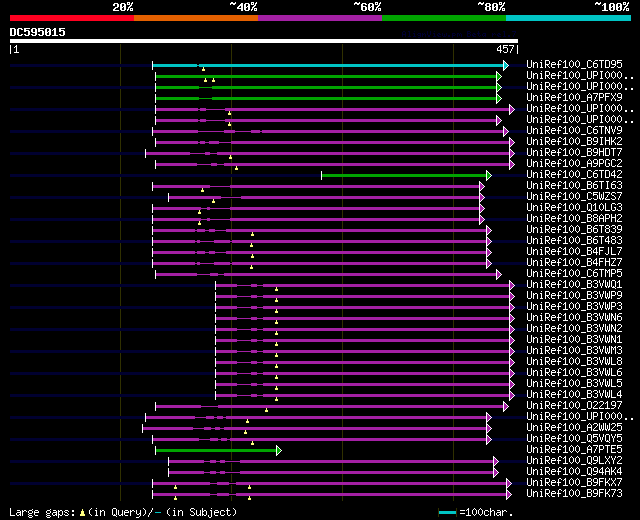
Task: Select the UniRef100_B3VWQ1 label
Action: pos(574,285)
